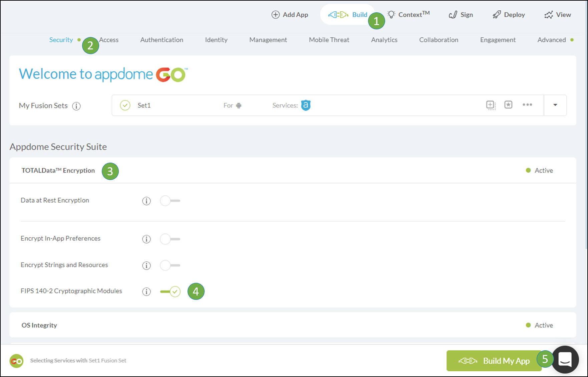
Task: Click the info icon beside My Fusion Sets
Action: click(x=76, y=106)
